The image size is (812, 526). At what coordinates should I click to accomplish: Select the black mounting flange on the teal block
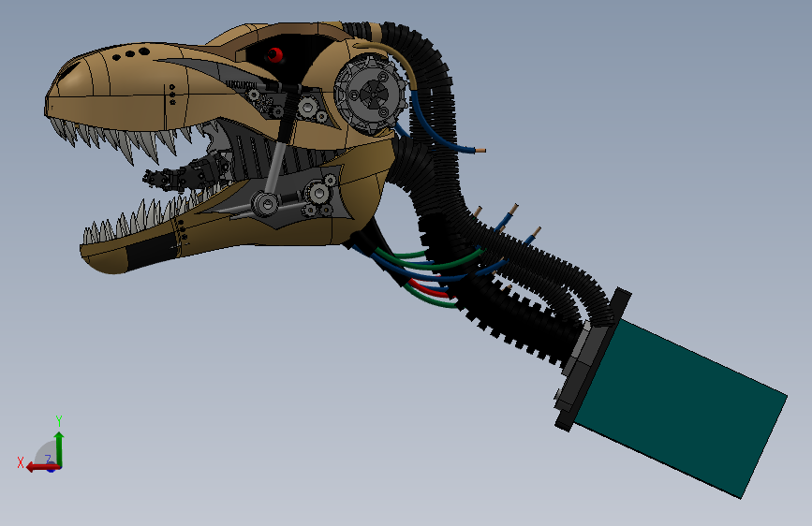593,359
